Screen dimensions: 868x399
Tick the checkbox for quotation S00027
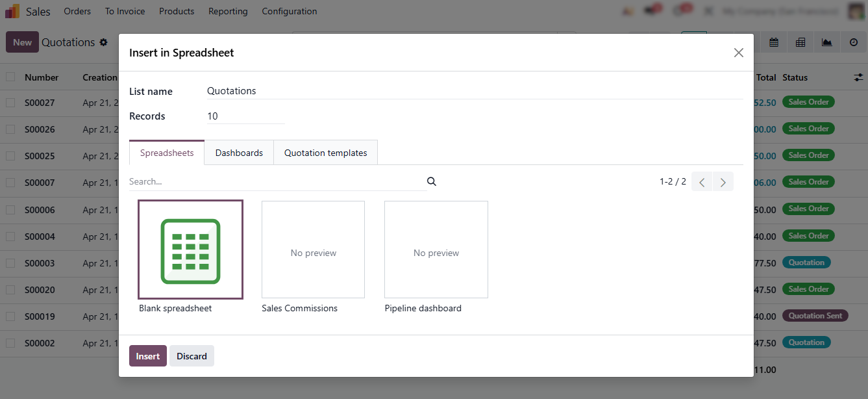coord(10,103)
